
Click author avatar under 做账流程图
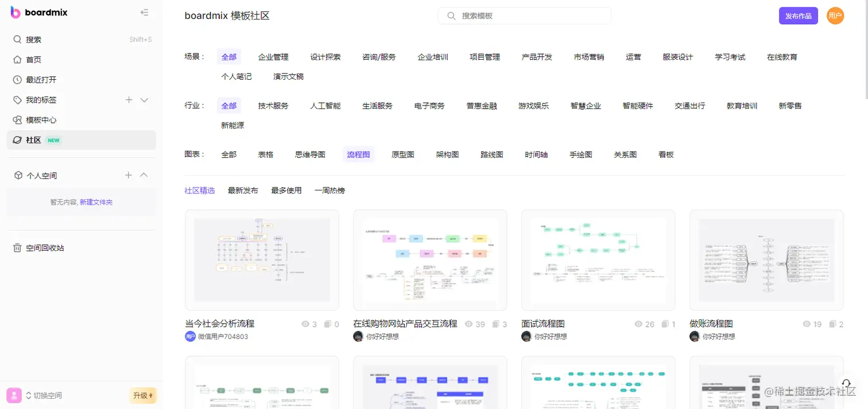coord(695,337)
